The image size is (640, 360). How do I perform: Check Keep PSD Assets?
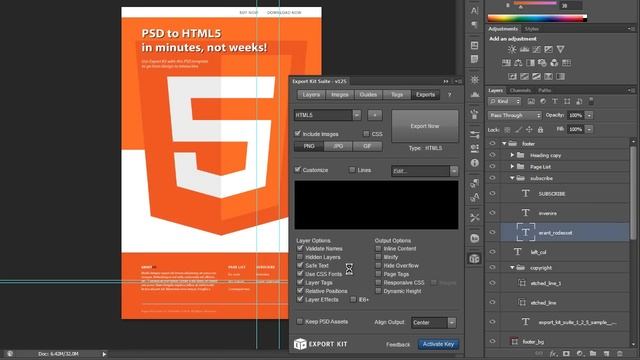click(x=300, y=322)
